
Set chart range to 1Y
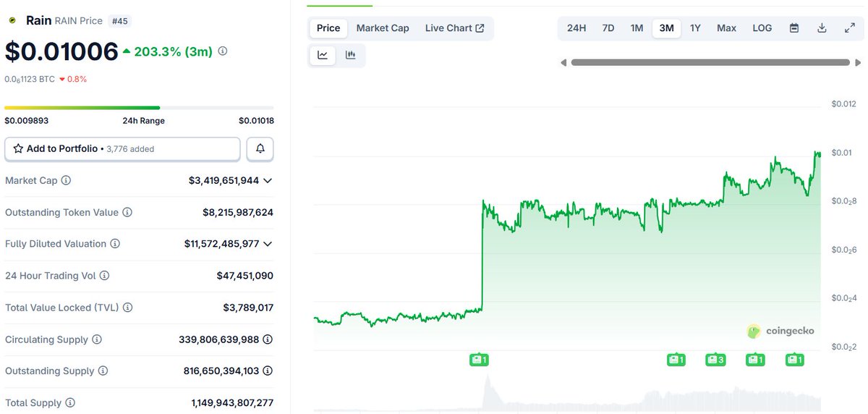coord(695,28)
